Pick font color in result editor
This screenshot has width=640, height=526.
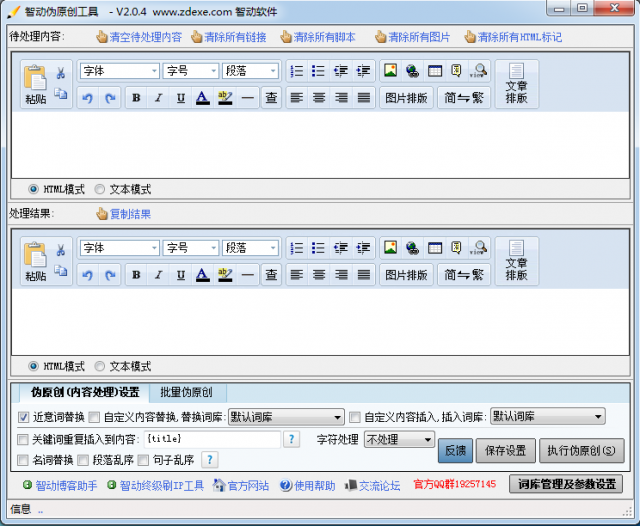pyautogui.click(x=203, y=275)
